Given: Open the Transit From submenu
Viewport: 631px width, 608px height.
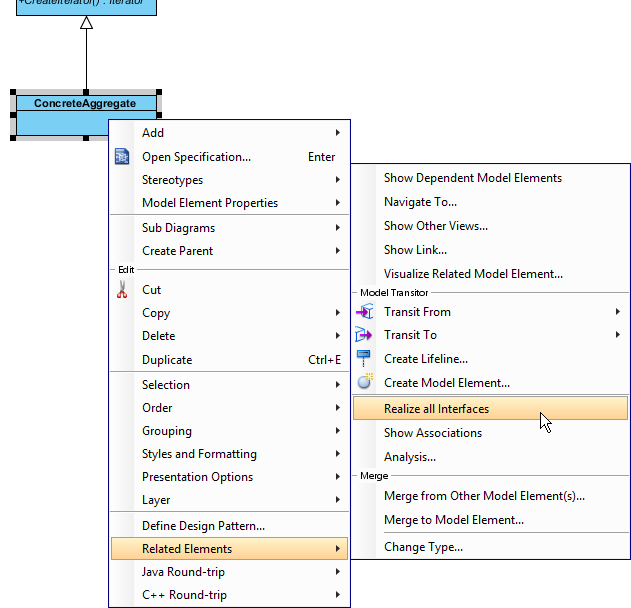Looking at the screenshot, I should click(x=491, y=312).
